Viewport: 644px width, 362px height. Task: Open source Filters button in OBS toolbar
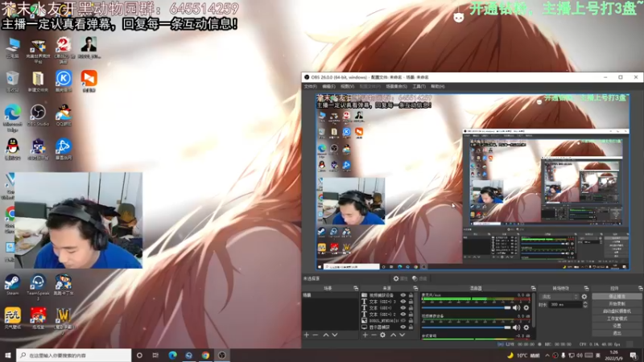419,278
